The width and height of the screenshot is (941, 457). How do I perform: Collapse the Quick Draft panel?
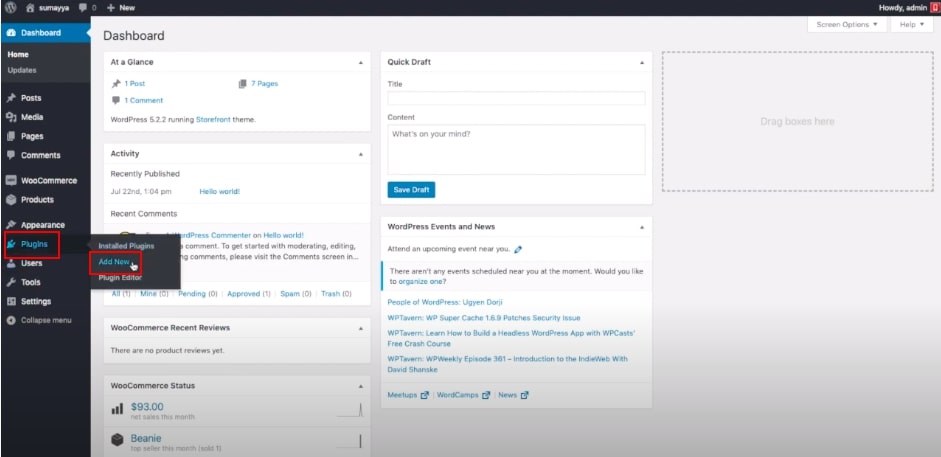pyautogui.click(x=642, y=62)
